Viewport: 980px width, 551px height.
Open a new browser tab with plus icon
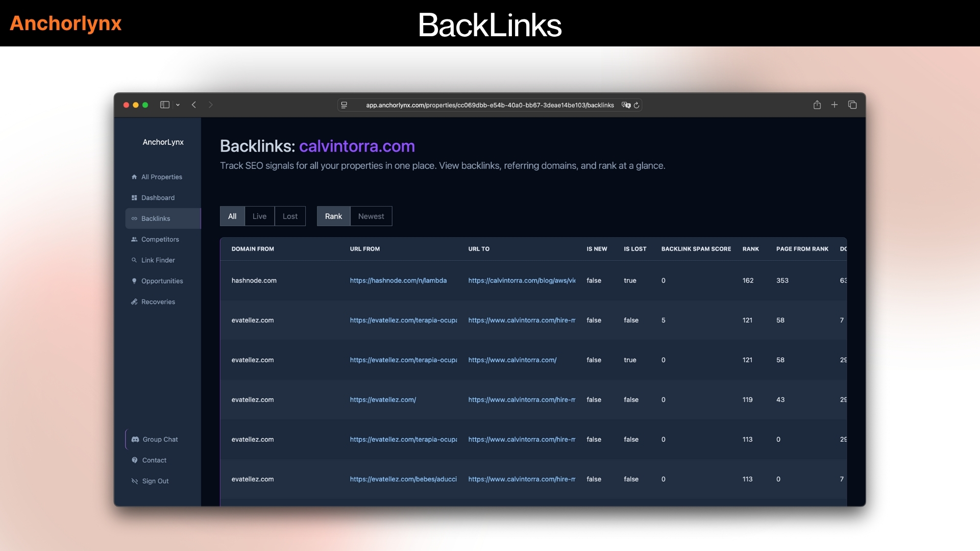coord(835,105)
